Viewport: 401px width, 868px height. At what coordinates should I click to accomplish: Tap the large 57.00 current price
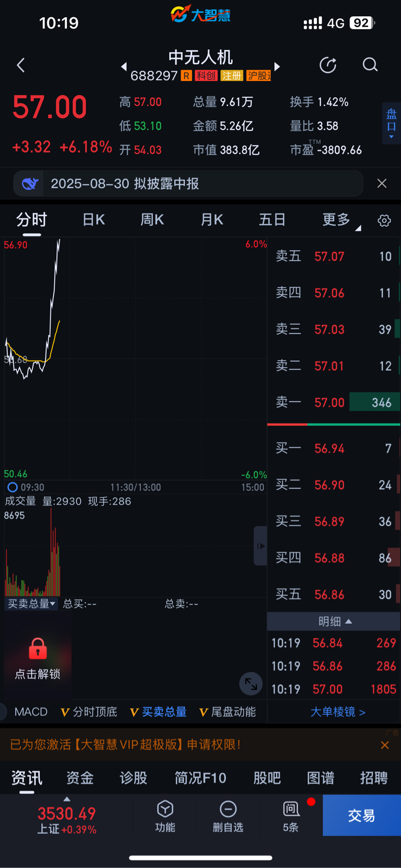coord(50,107)
